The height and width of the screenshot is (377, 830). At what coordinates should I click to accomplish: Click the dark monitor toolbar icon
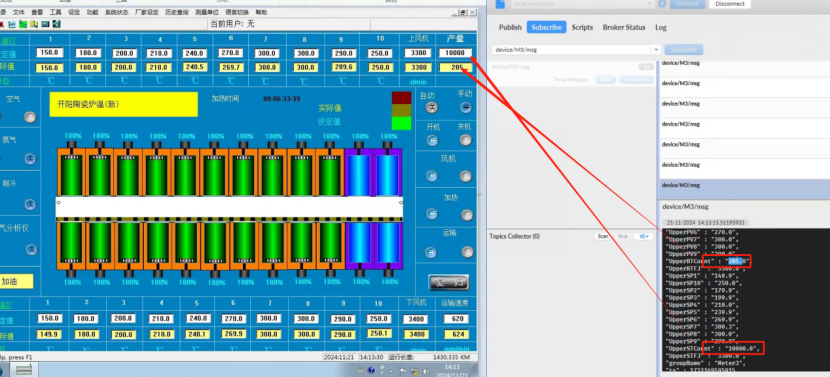45,24
